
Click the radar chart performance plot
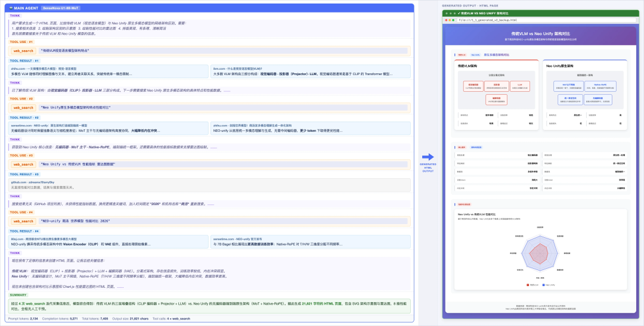[538, 253]
